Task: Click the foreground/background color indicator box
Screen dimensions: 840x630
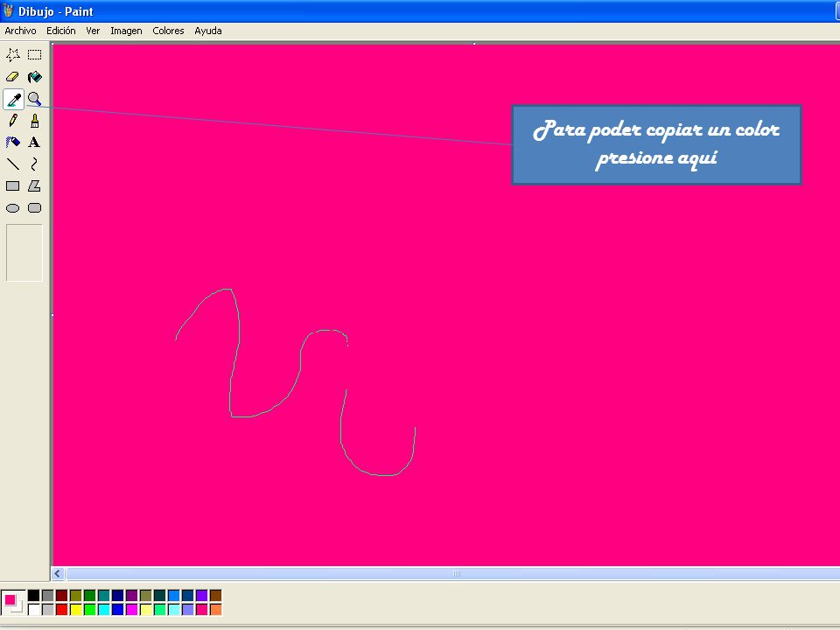Action: coord(13,602)
